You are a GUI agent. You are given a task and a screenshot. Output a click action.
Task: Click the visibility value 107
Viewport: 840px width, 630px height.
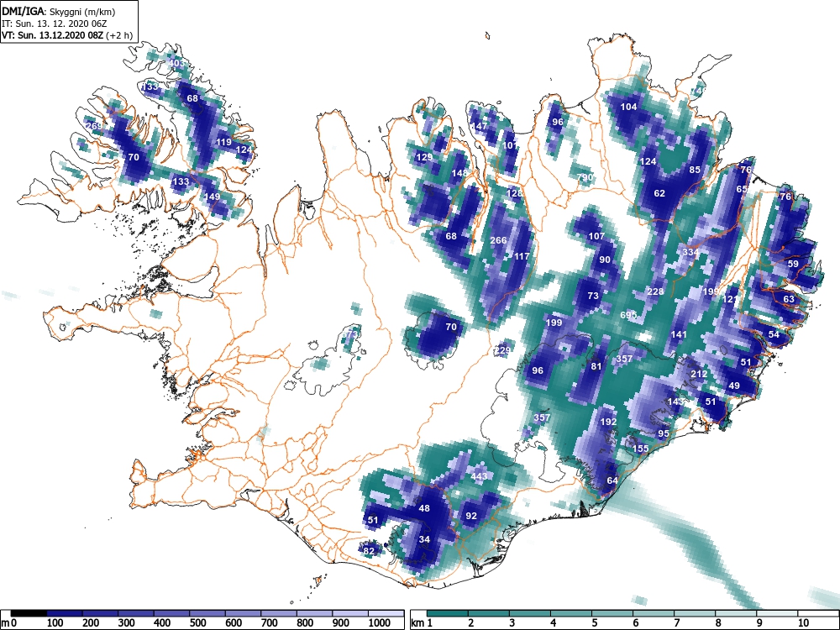click(596, 236)
